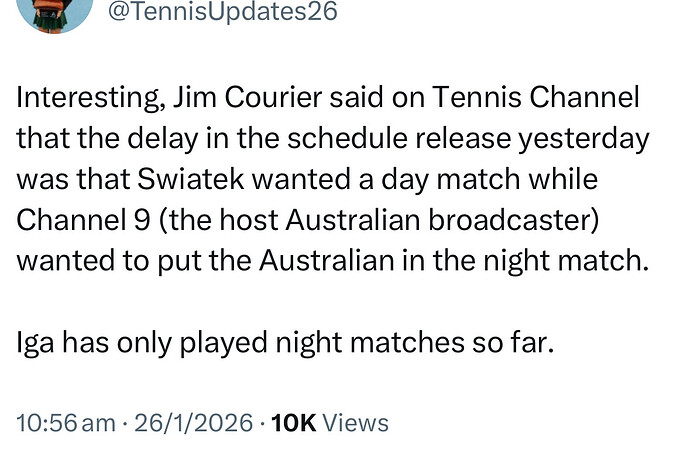Click the Views label
The width and height of the screenshot is (690, 460).
(355, 423)
